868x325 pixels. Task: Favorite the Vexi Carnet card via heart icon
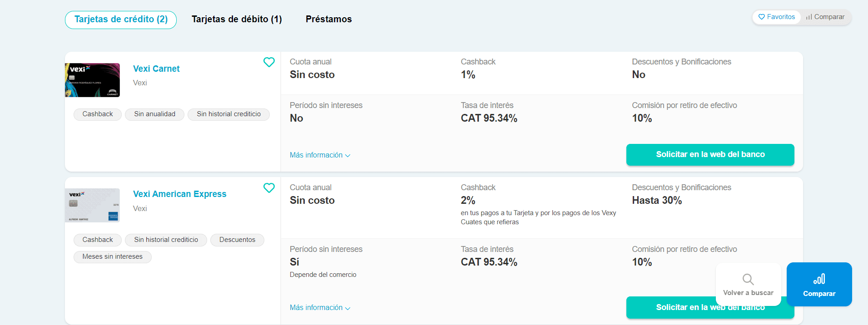click(269, 62)
